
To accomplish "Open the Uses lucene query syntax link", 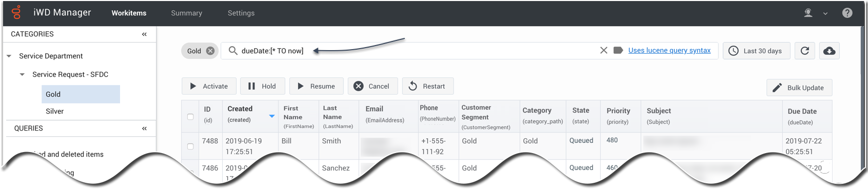I will point(669,50).
